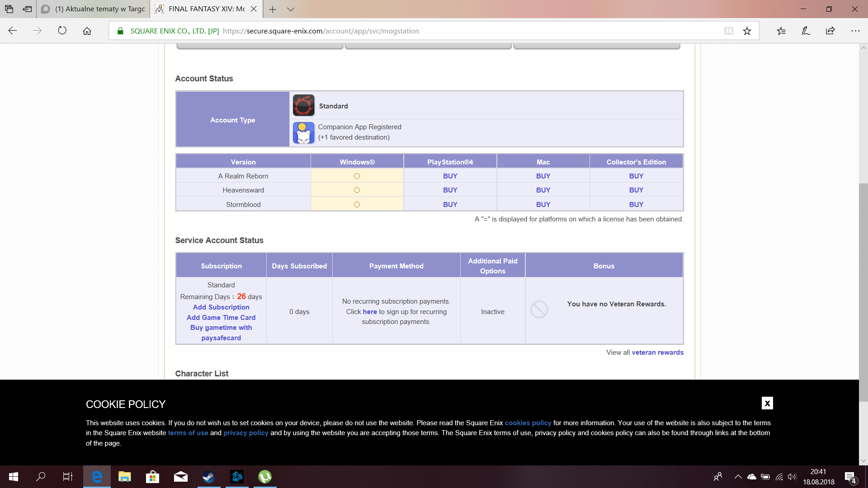Buy A Realm Reborn for Mac

click(543, 176)
